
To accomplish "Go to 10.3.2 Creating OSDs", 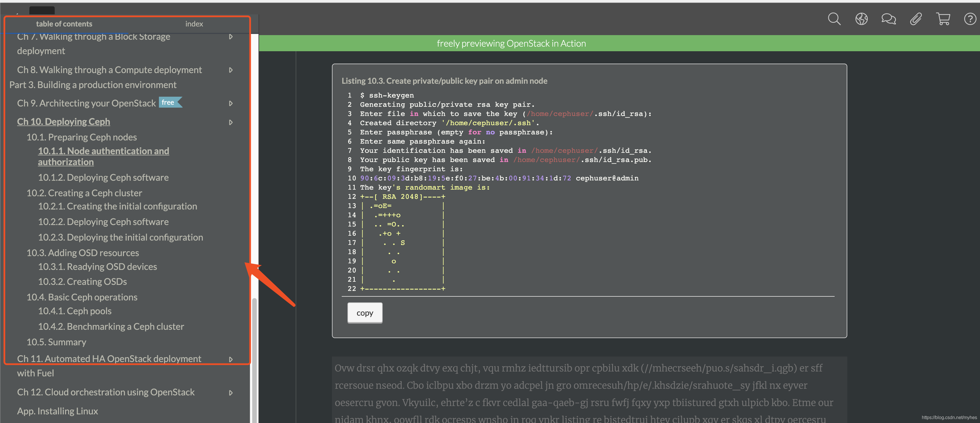I will pyautogui.click(x=82, y=281).
